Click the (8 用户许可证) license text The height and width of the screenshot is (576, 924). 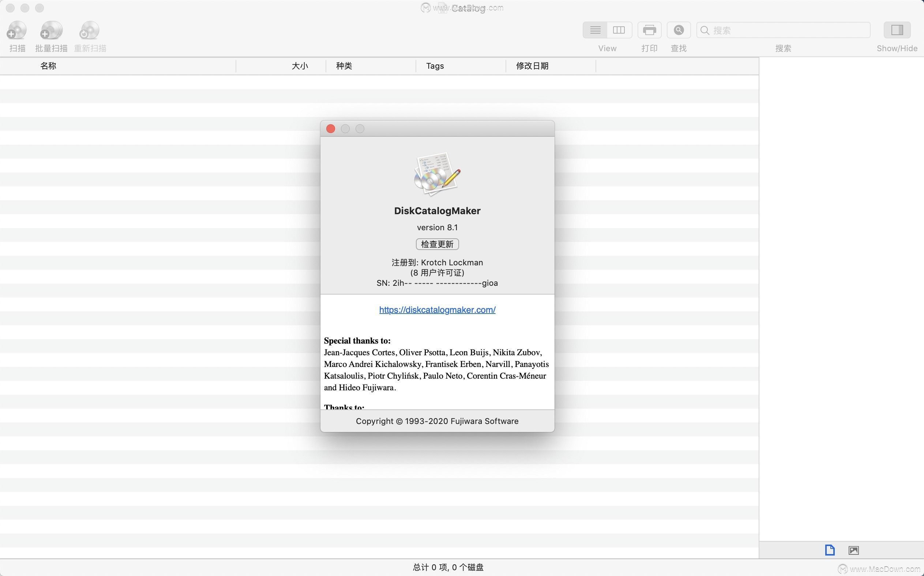point(437,273)
